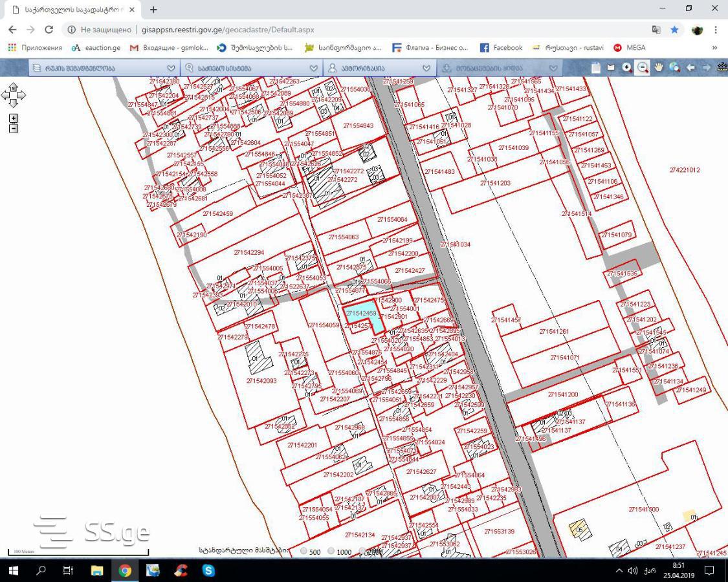
Task: Click the envelope icon in map toolbar
Action: point(611,68)
